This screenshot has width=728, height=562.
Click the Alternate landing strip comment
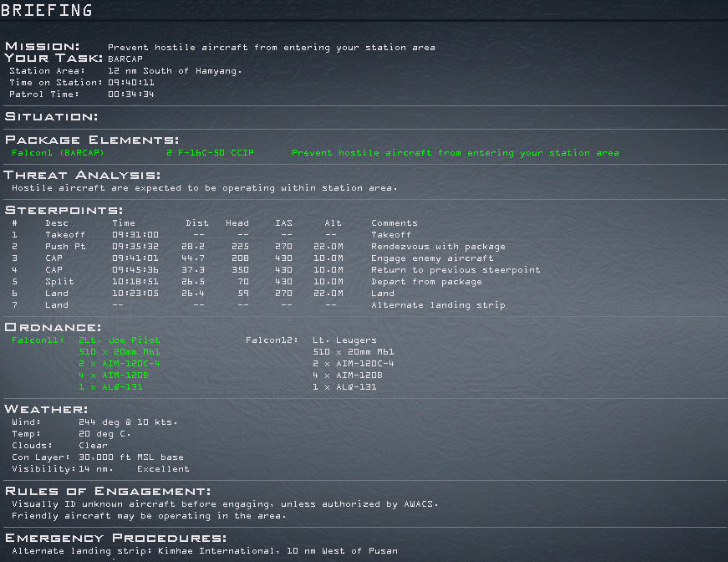(438, 305)
